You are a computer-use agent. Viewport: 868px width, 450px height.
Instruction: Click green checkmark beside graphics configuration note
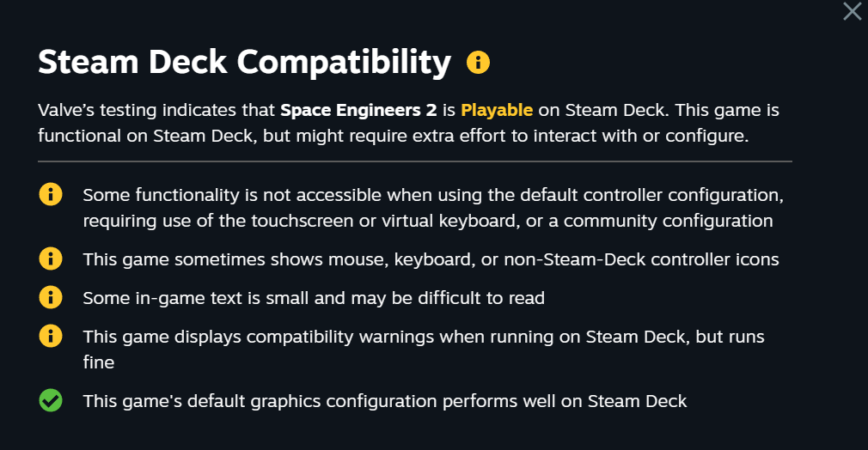click(x=51, y=400)
